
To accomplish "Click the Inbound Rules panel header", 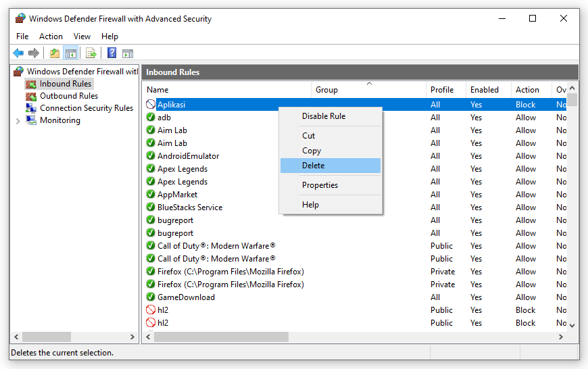I will pos(360,72).
